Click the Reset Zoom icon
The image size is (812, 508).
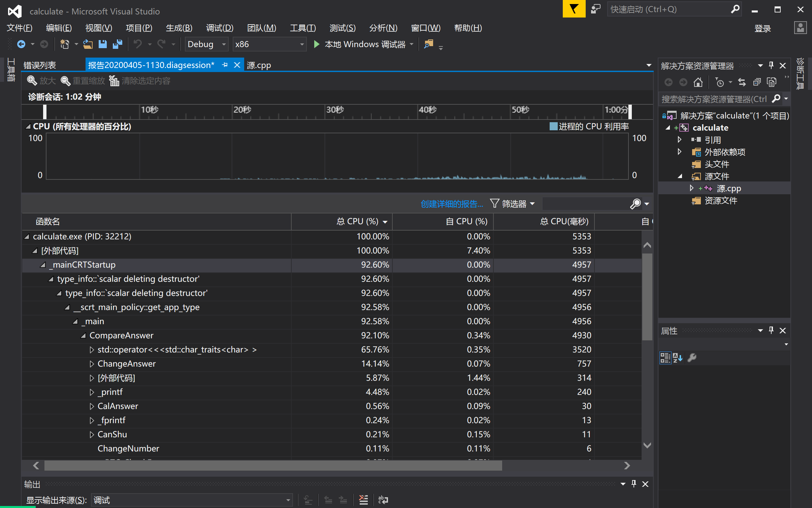[x=65, y=81]
